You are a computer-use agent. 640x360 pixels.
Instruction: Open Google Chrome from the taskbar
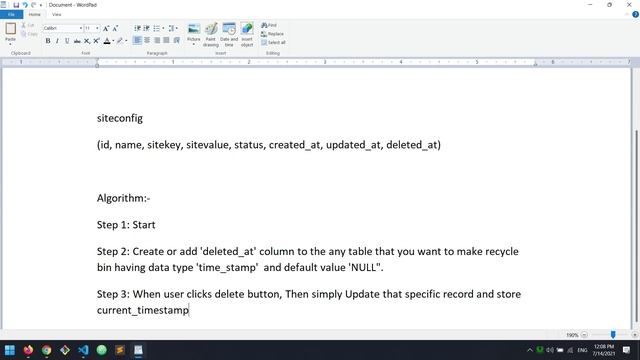tap(47, 350)
